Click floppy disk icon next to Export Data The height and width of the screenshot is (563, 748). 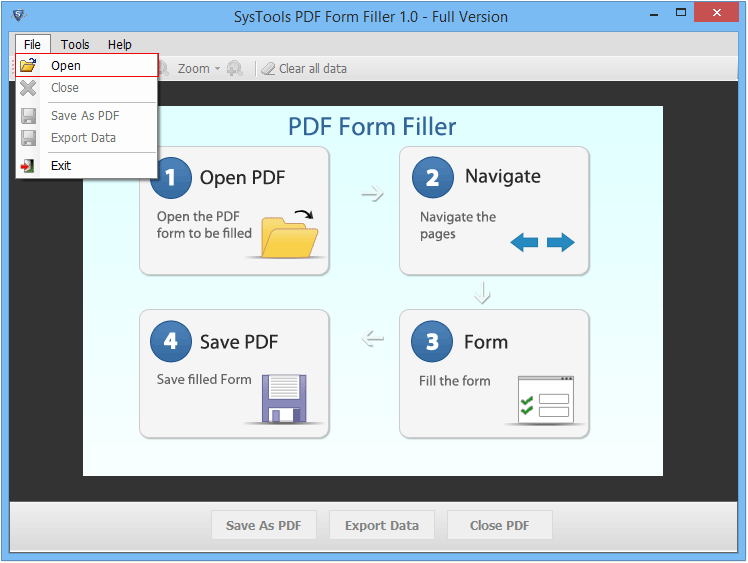click(x=29, y=138)
